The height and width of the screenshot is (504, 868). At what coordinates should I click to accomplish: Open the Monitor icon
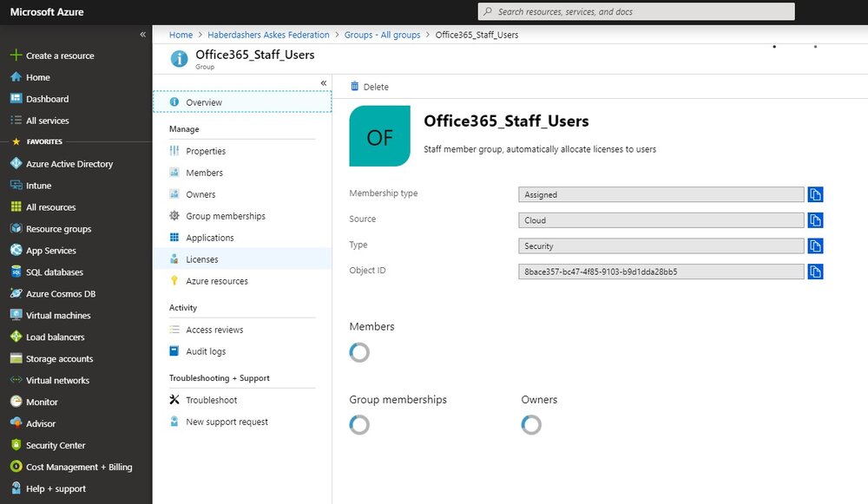tap(16, 402)
